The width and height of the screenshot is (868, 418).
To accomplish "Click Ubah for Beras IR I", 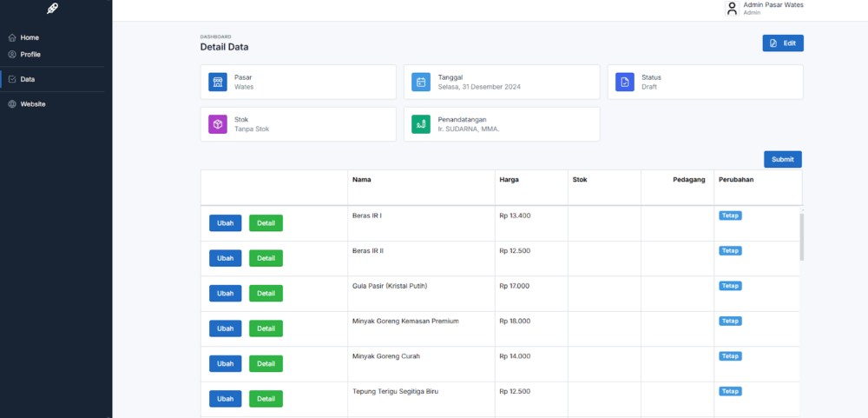I will 226,223.
